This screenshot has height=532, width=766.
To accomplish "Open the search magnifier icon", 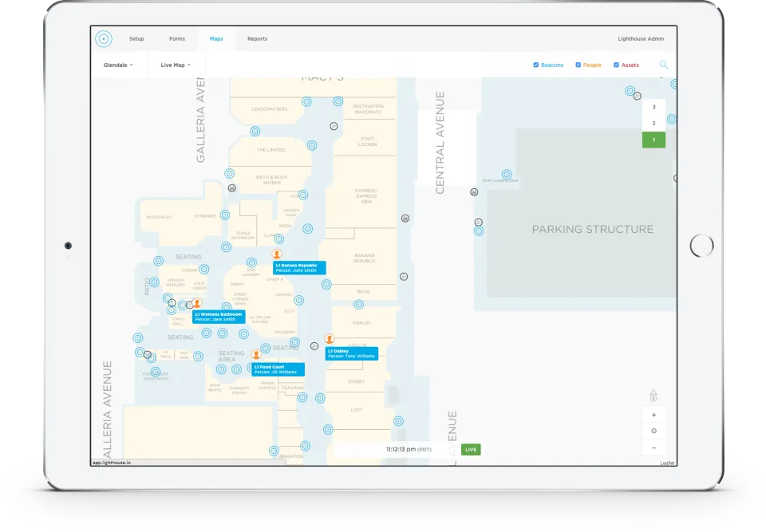I will (663, 65).
